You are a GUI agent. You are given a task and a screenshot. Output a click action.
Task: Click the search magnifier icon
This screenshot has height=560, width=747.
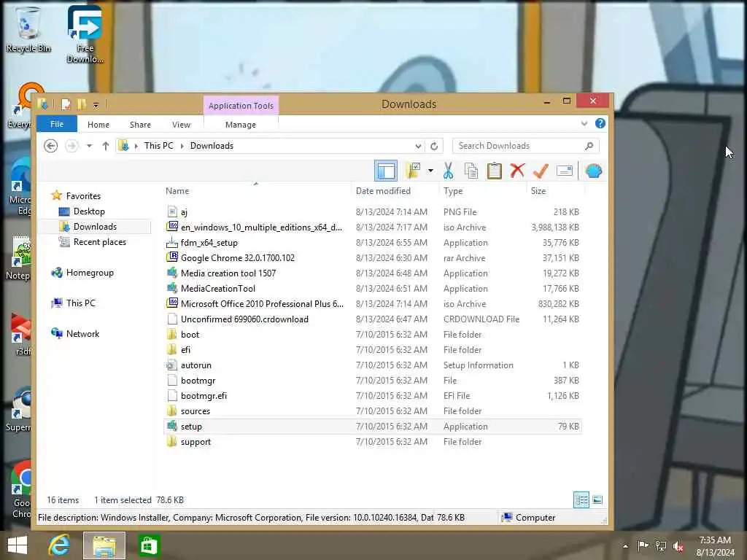[589, 146]
